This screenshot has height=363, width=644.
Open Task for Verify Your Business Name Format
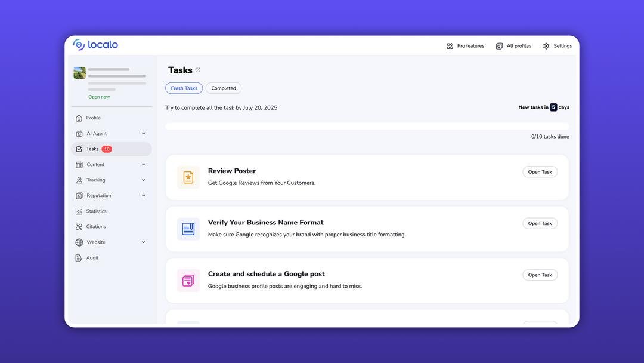[540, 223]
